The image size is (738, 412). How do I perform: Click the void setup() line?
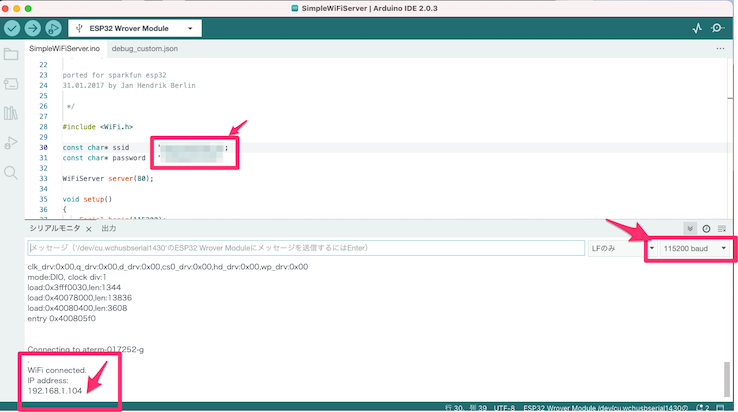[x=87, y=199]
